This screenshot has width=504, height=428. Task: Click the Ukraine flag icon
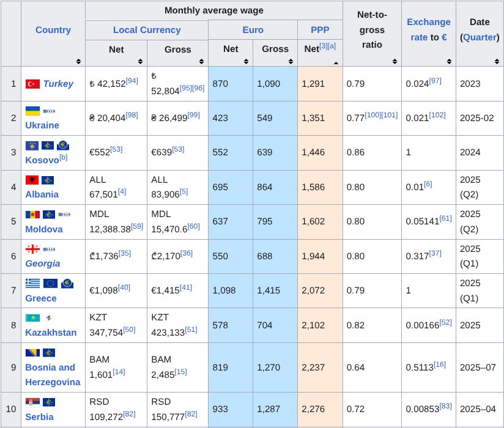click(32, 111)
